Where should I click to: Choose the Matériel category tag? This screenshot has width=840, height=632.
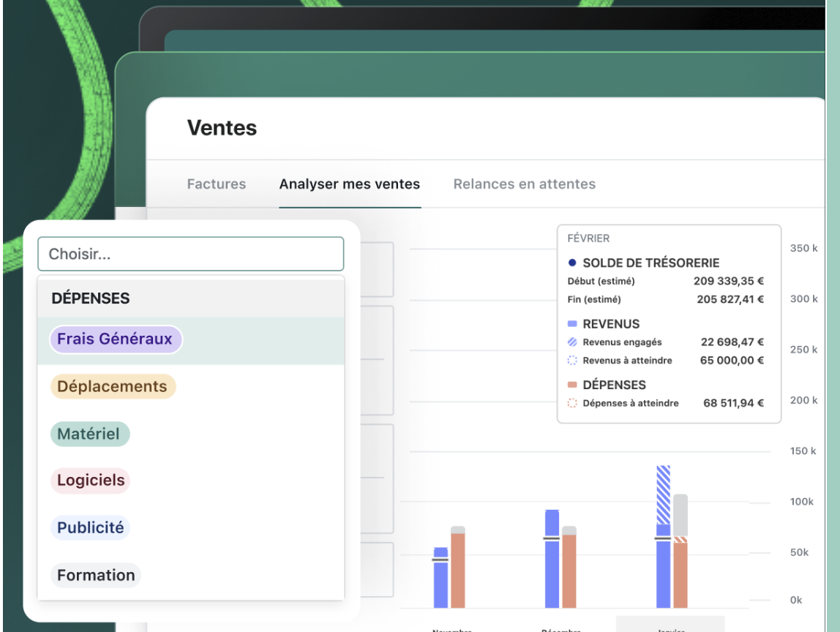90,434
